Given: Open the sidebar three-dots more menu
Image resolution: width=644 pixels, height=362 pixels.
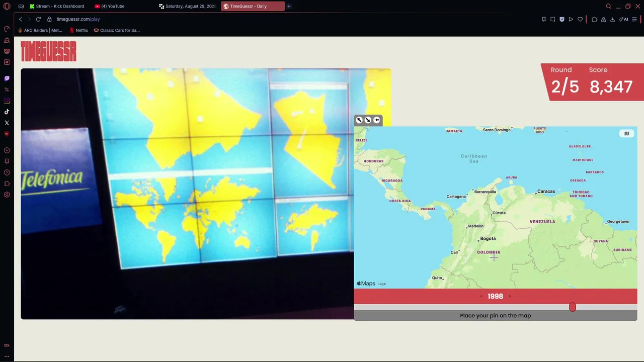Looking at the screenshot, I should pyautogui.click(x=7, y=356).
